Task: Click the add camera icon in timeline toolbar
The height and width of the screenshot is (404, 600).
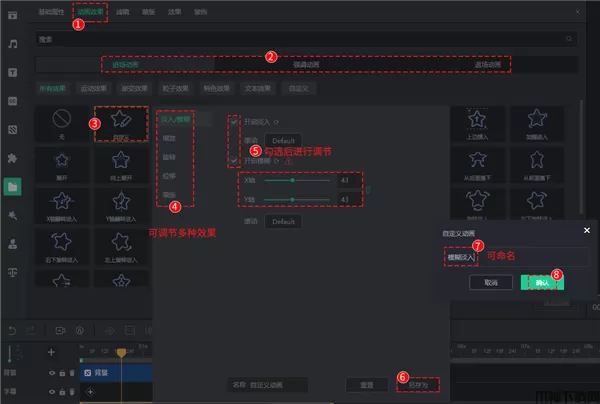Action: [60, 331]
